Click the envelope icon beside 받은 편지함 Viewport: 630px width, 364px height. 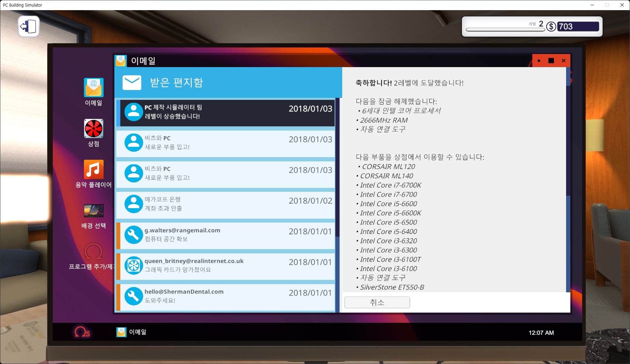point(132,82)
